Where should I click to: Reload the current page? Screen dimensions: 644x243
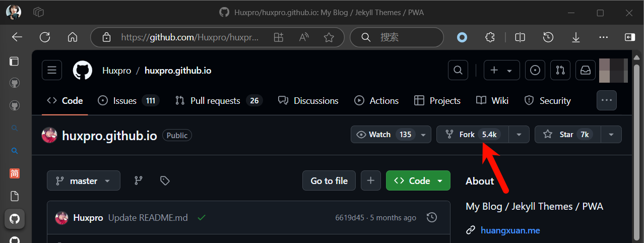[45, 37]
